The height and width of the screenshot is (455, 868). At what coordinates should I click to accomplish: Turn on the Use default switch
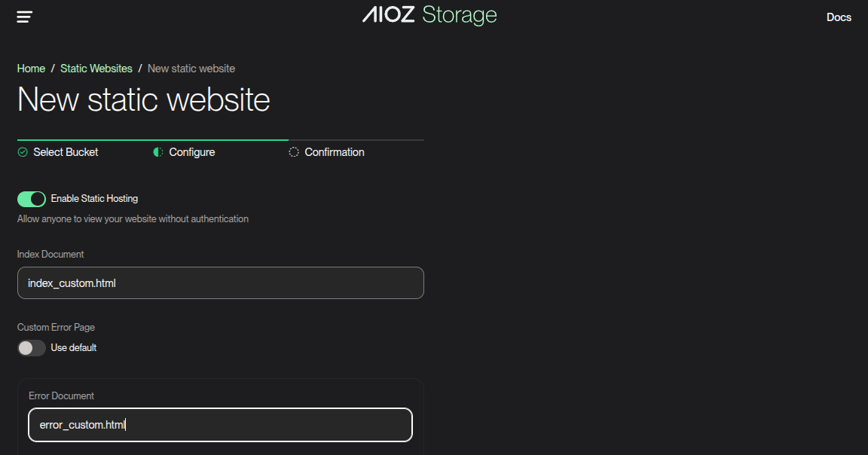point(32,348)
